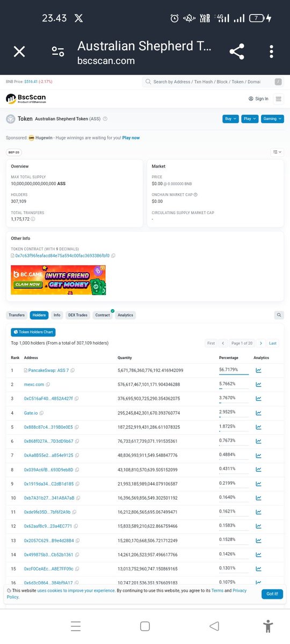Open Gate.io holder address
This screenshot has height=644, width=290.
tap(31, 413)
